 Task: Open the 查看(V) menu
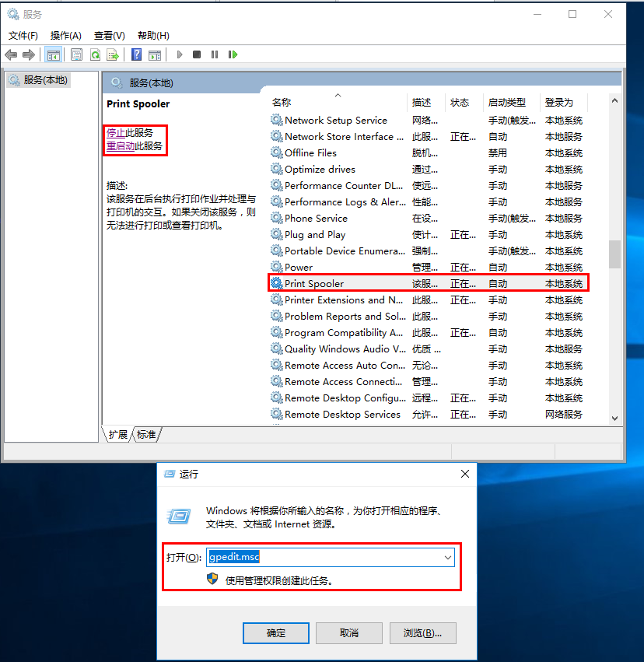(x=110, y=36)
